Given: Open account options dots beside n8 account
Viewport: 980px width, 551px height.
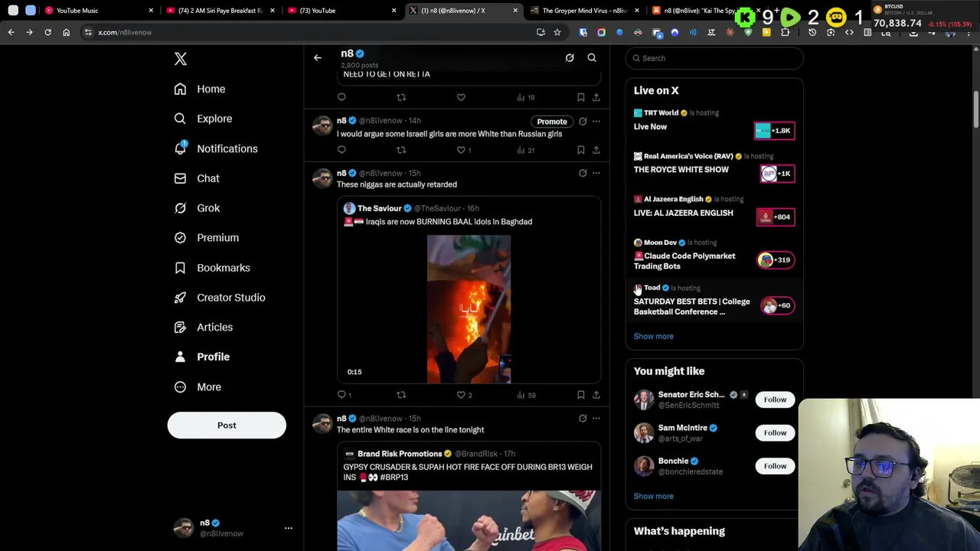Looking at the screenshot, I should (x=289, y=528).
